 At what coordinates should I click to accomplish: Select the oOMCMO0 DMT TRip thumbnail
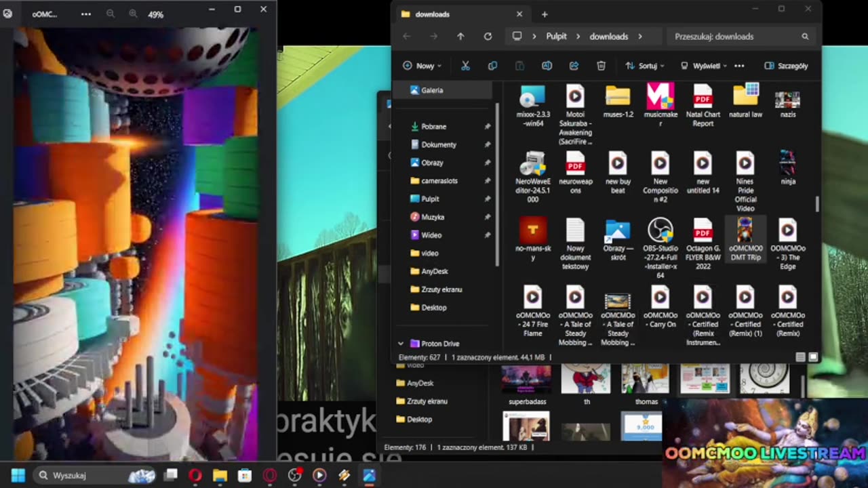(745, 240)
